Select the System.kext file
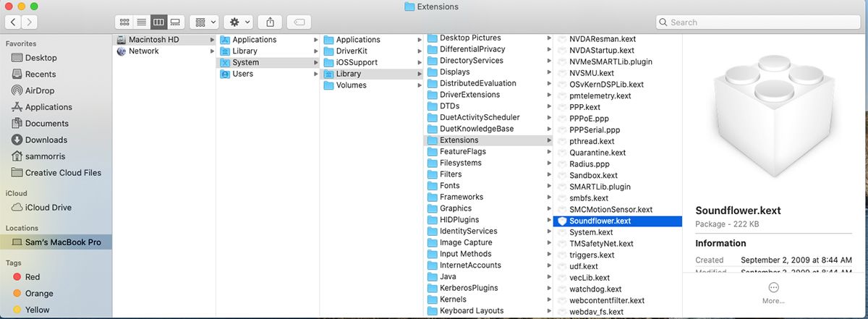 pyautogui.click(x=618, y=232)
